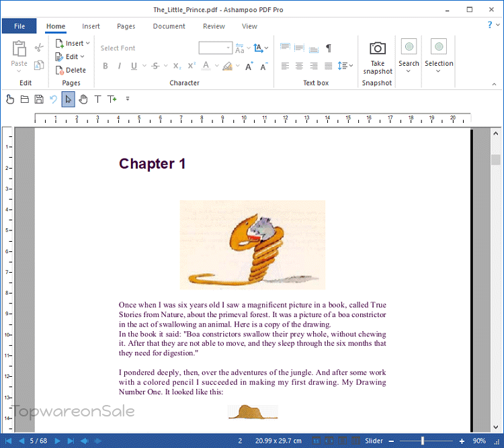Viewport: 504px width, 448px height.
Task: Select the Text edit T tool
Action: click(97, 99)
